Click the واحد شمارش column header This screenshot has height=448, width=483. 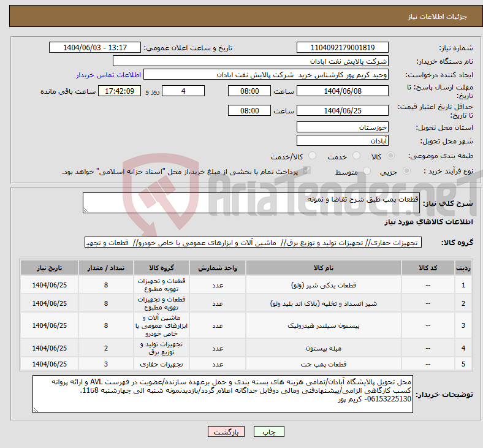218,268
